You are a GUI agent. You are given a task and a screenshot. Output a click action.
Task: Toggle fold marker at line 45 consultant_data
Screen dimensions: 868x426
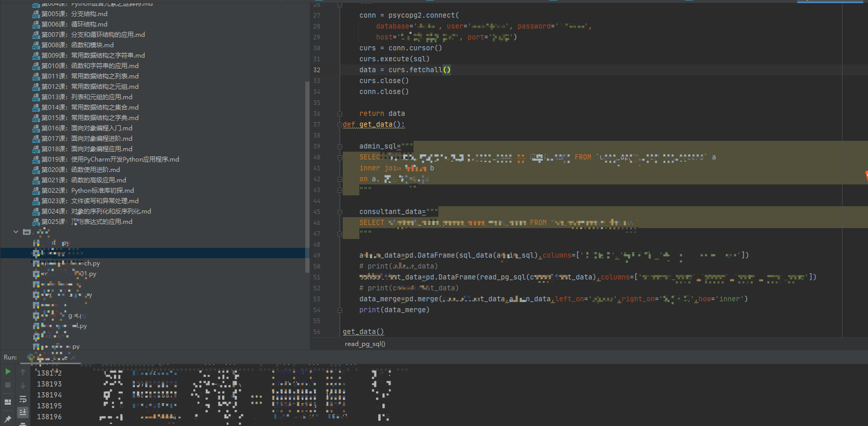(x=340, y=211)
